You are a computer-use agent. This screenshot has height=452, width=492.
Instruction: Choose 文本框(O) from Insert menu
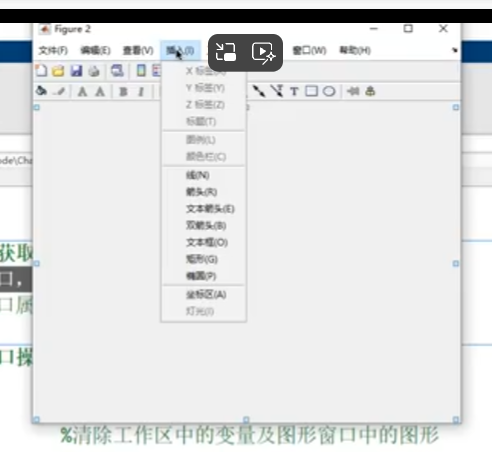pyautogui.click(x=204, y=242)
